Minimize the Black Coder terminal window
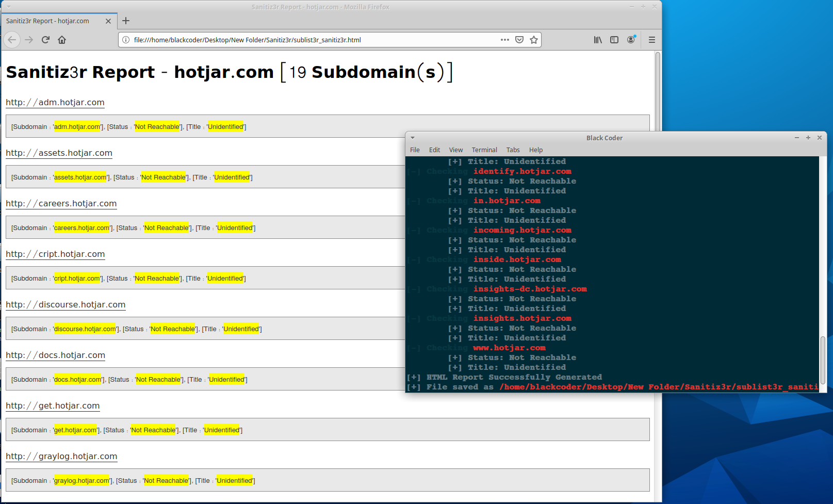 (x=797, y=138)
